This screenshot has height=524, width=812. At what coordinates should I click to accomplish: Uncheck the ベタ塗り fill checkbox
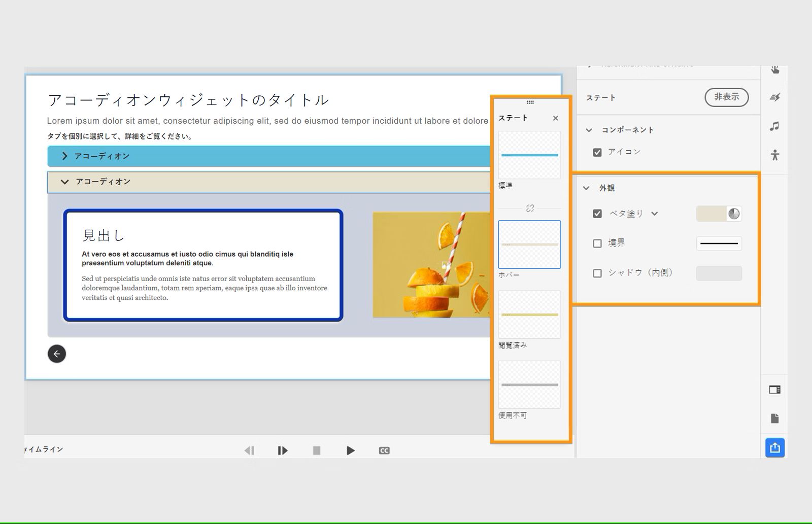597,214
